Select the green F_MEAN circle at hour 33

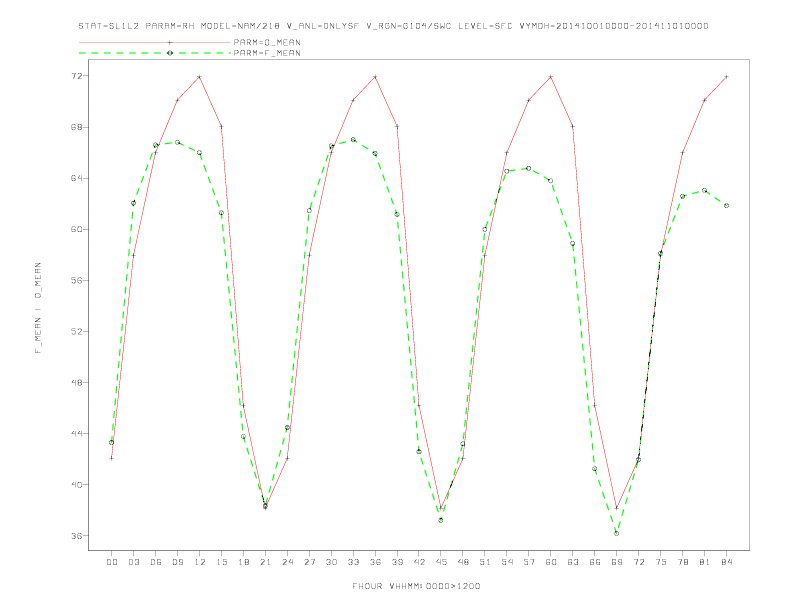(x=353, y=139)
